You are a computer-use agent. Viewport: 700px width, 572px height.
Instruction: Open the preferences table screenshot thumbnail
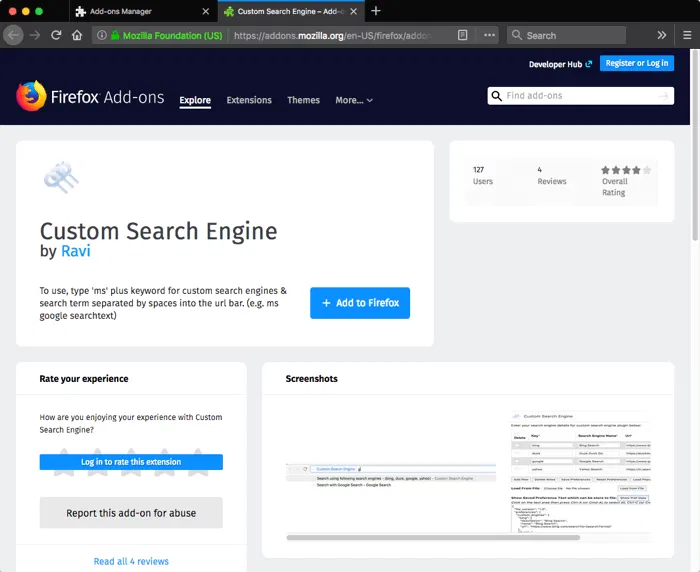580,472
